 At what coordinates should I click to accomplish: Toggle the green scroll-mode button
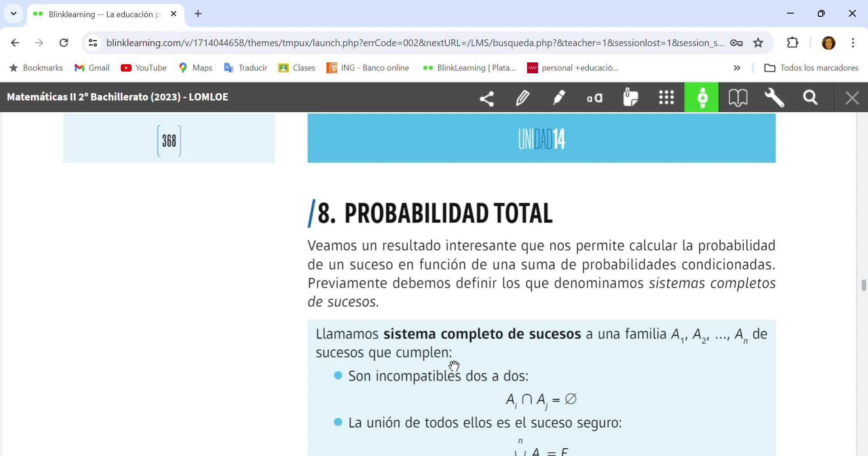tap(702, 97)
